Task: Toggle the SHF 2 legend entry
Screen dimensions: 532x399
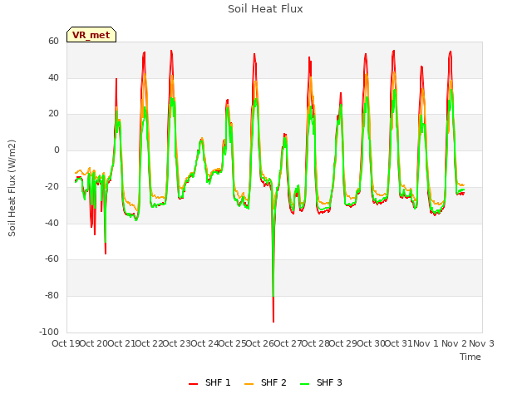Action: (265, 382)
